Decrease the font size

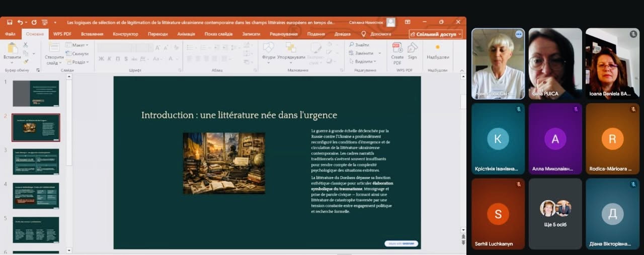pyautogui.click(x=166, y=47)
